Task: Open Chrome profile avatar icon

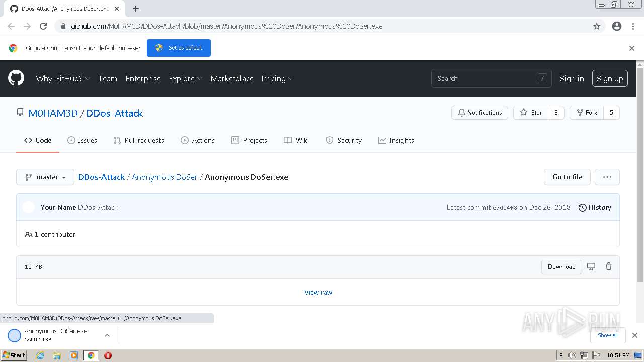Action: pyautogui.click(x=617, y=26)
